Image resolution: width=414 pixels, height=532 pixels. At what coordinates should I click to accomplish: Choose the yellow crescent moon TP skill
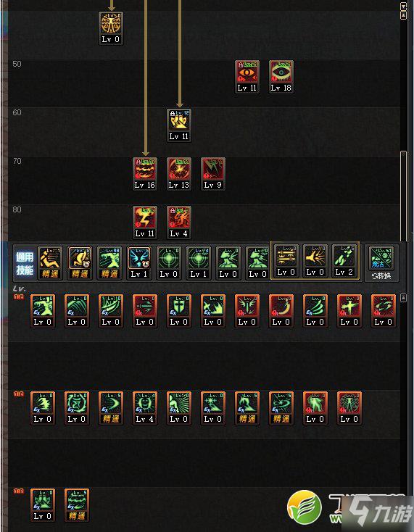point(281,311)
